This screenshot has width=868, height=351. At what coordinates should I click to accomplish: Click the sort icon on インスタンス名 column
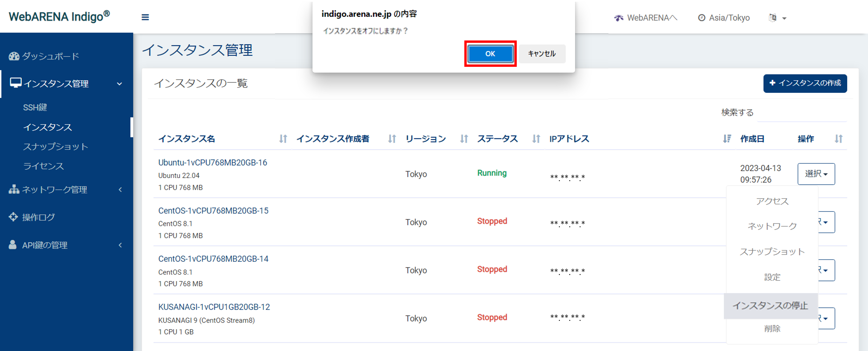283,139
